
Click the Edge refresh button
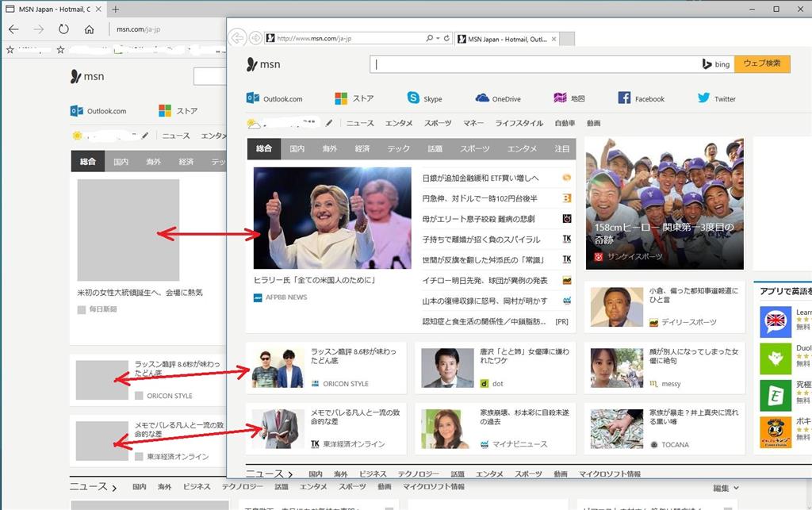63,29
